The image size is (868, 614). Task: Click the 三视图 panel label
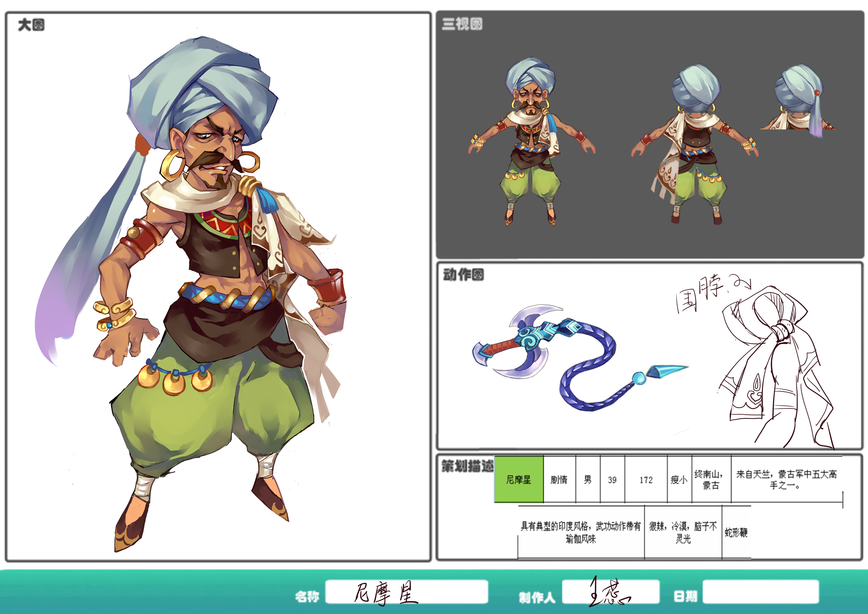pos(462,24)
